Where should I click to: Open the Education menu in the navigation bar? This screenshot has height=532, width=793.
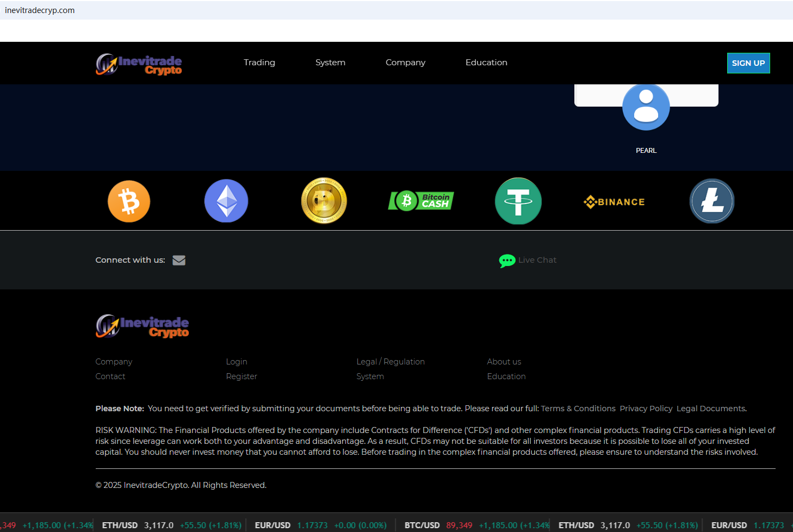coord(486,63)
